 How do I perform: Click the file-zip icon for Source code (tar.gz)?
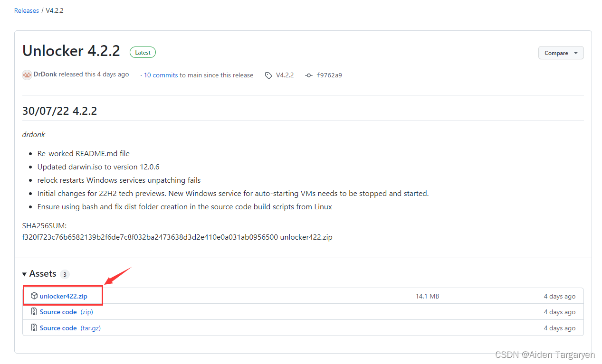pyautogui.click(x=34, y=328)
